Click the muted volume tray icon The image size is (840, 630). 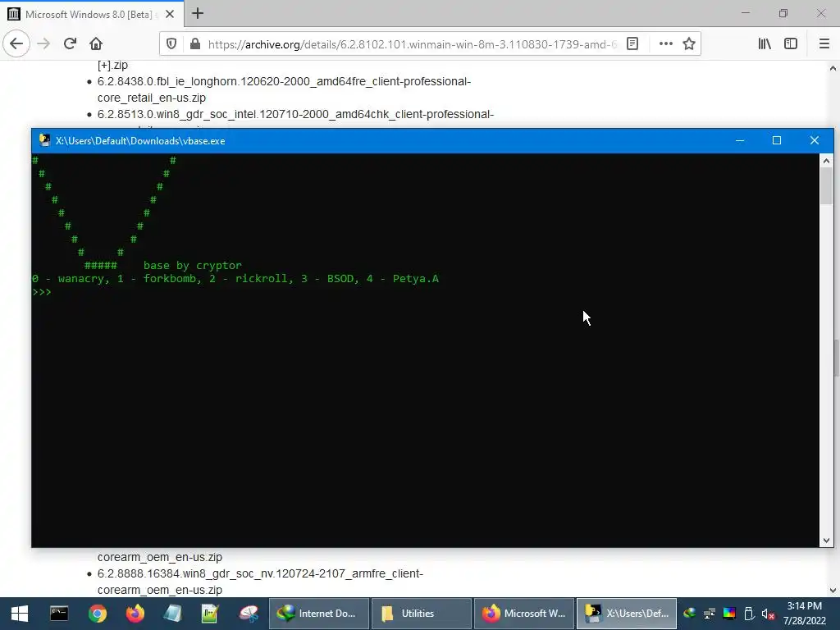tap(768, 614)
